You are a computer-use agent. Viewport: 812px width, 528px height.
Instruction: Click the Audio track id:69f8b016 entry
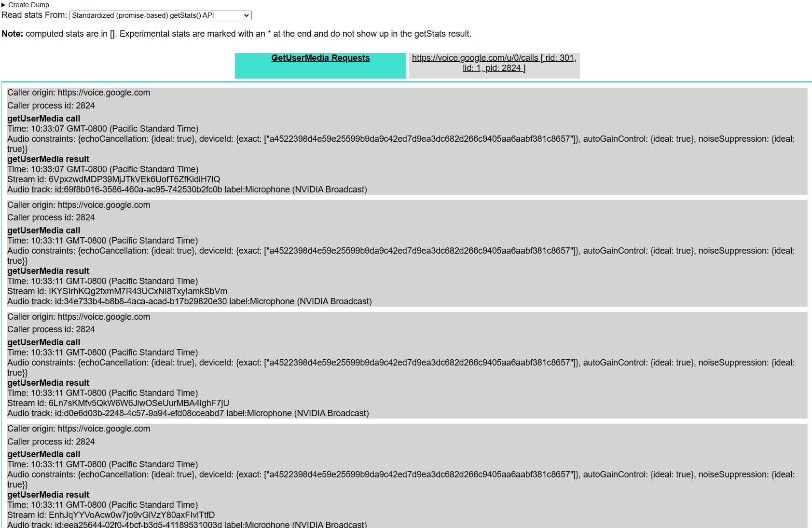coord(188,190)
